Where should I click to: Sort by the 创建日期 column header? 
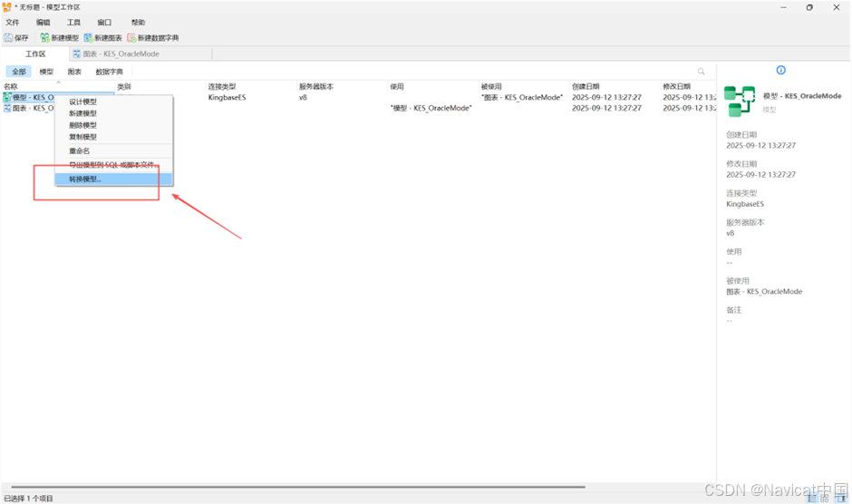click(x=615, y=86)
